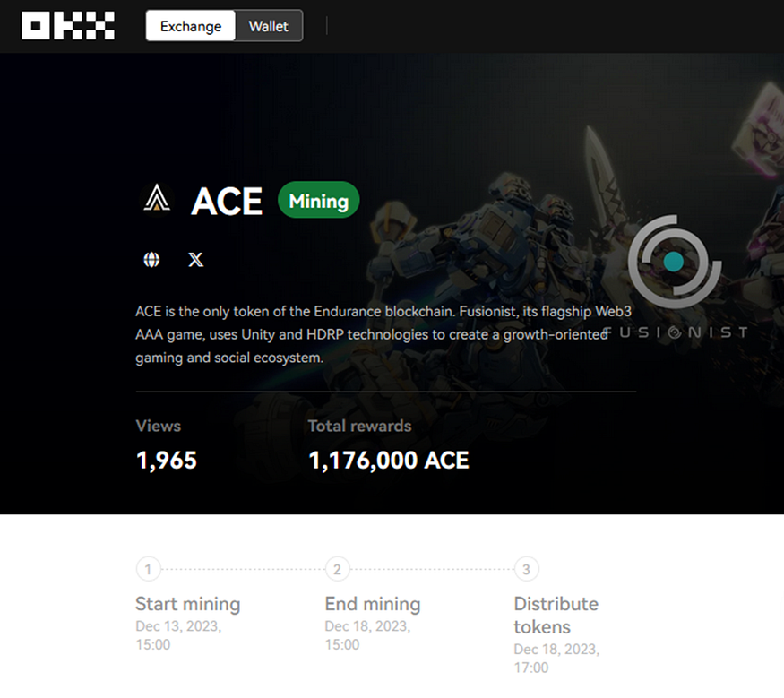Click the FUSIONIST wordmark text

coord(676,332)
